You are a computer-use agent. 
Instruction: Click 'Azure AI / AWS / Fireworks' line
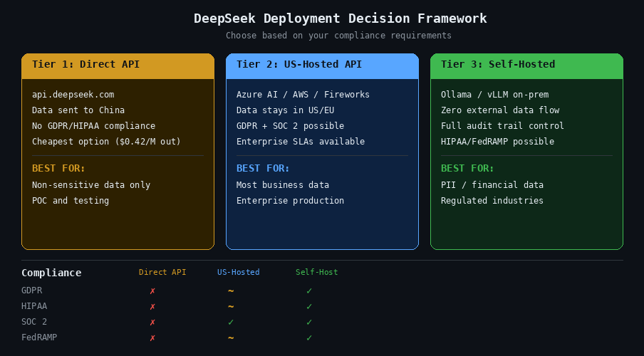(x=303, y=95)
